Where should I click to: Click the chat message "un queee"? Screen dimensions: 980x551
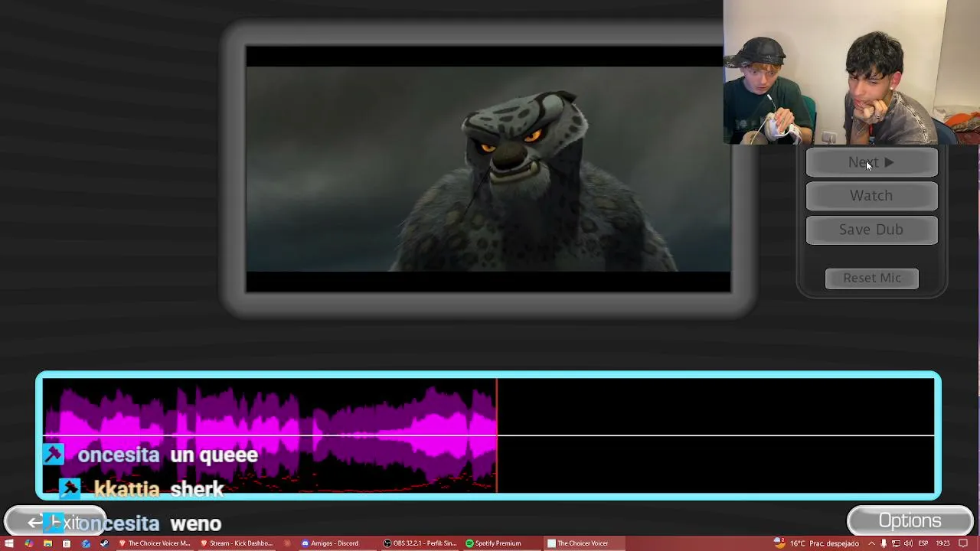pyautogui.click(x=214, y=455)
